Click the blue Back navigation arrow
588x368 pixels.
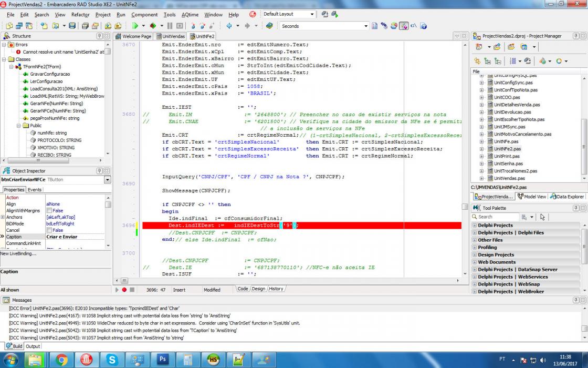pos(229,26)
